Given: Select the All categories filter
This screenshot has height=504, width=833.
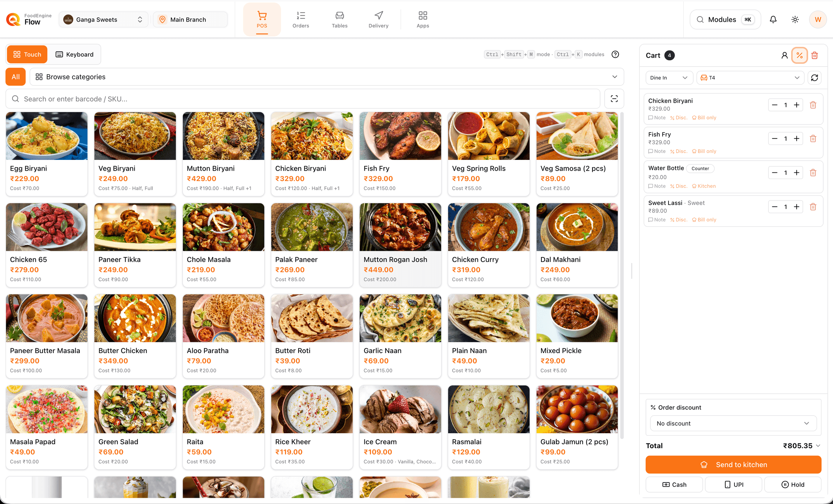Looking at the screenshot, I should [16, 77].
